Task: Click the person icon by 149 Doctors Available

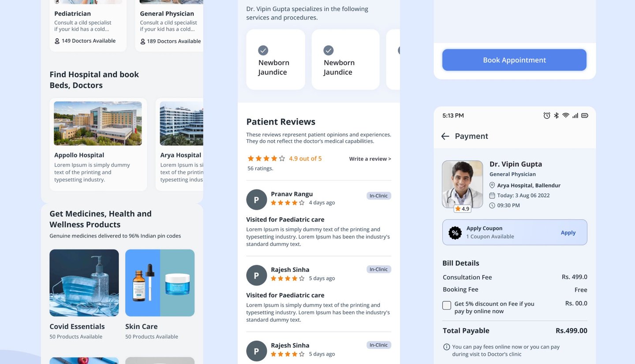Action: pos(57,41)
